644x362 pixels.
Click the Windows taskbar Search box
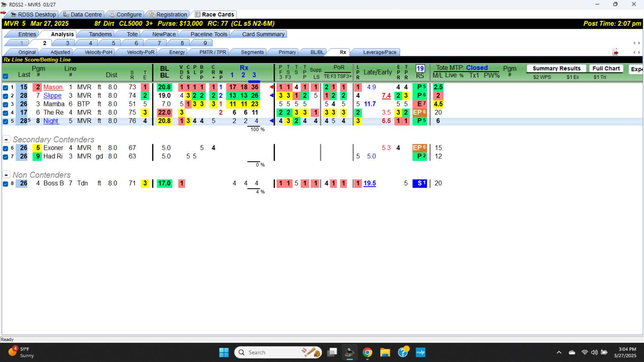[x=278, y=353]
